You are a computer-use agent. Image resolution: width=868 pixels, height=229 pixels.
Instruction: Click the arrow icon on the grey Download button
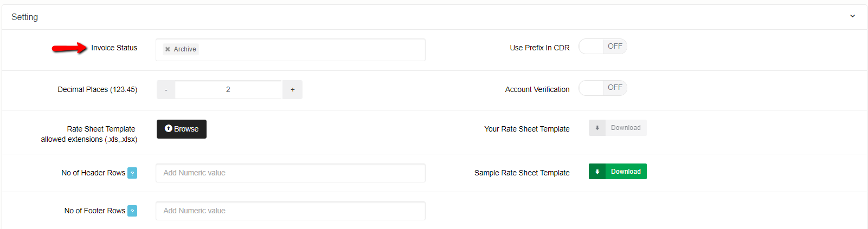pyautogui.click(x=597, y=128)
